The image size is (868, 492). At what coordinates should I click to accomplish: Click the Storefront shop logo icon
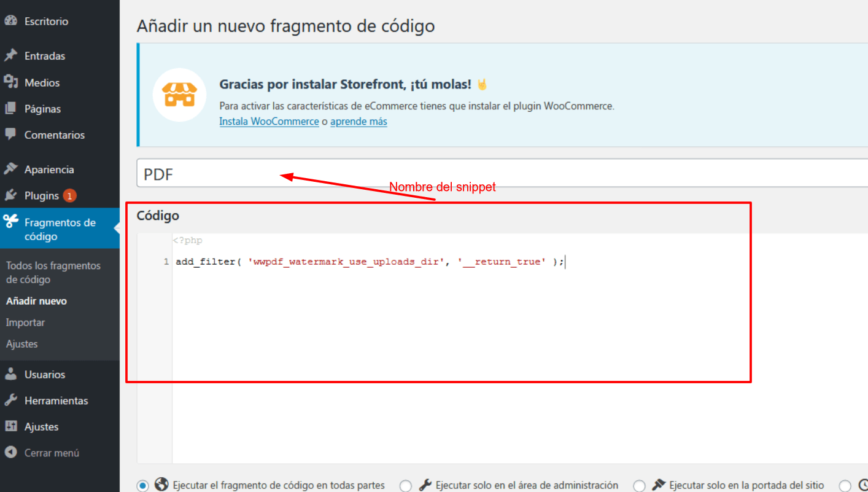[x=179, y=95]
